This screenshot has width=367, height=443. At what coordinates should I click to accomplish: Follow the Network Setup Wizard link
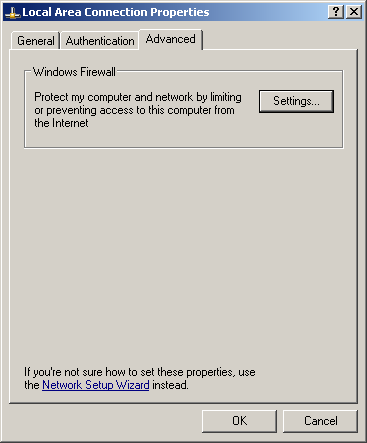click(x=96, y=385)
